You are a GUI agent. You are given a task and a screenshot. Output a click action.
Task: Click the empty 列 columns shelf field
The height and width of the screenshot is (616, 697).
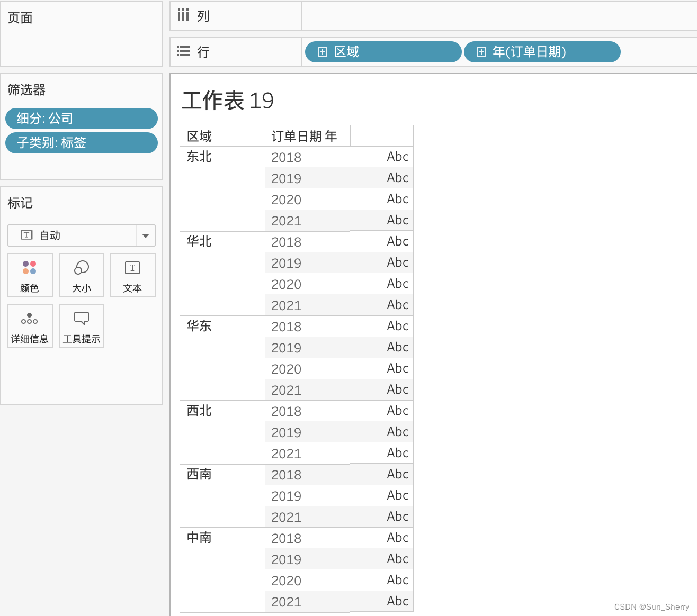[x=499, y=16]
